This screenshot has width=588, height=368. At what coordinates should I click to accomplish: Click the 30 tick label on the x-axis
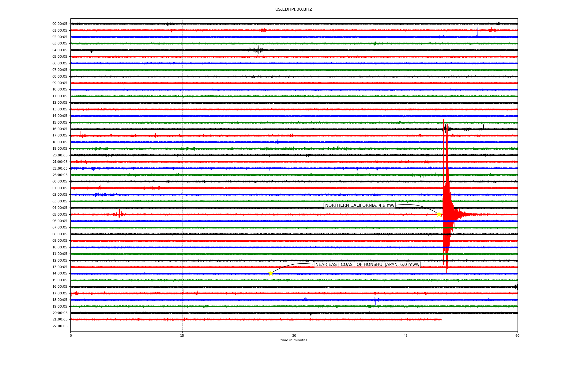294,335
